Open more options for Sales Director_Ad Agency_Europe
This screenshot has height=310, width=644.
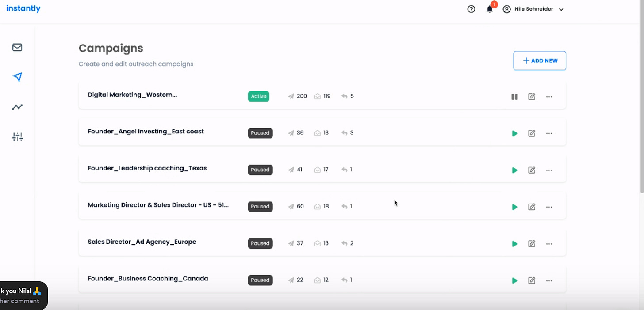549,244
